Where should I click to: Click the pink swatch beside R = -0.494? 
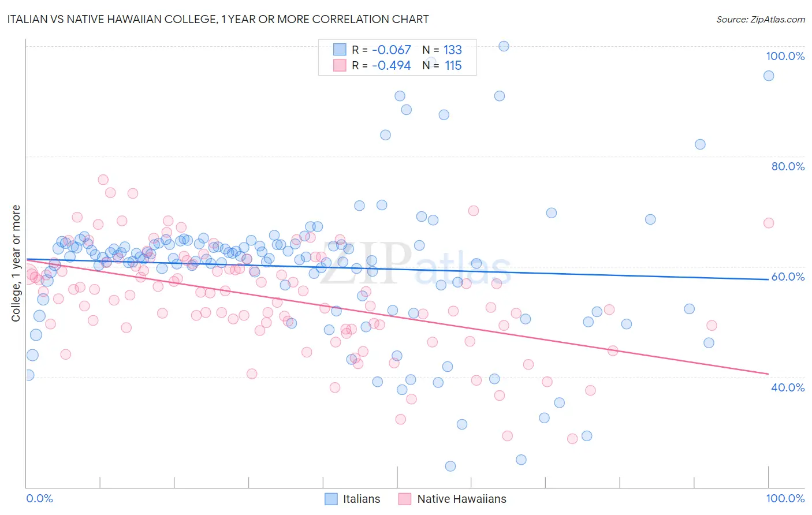340,65
